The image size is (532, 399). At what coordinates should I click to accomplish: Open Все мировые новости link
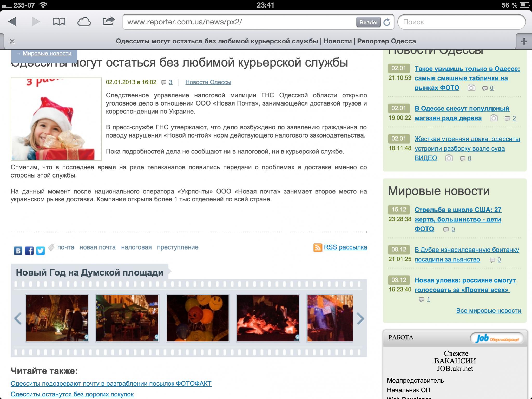tap(489, 311)
